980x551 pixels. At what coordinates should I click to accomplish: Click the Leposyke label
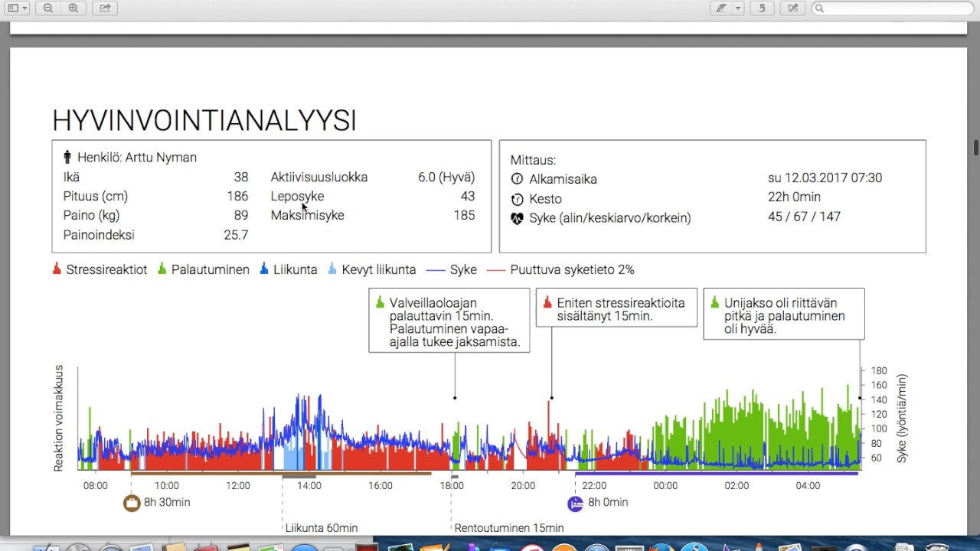[297, 197]
